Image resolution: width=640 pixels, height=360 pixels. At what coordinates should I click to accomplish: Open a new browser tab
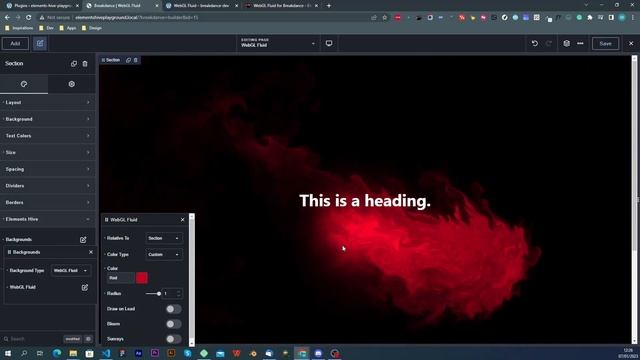[329, 6]
